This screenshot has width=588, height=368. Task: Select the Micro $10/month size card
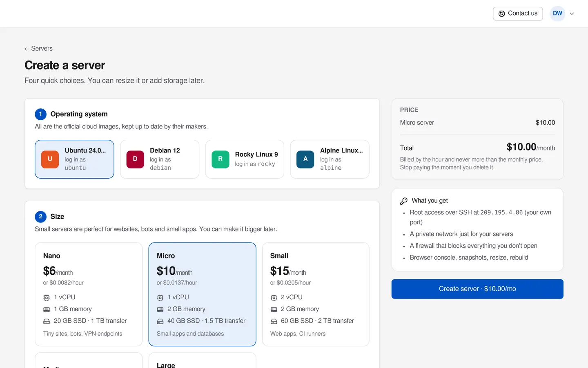(x=202, y=294)
